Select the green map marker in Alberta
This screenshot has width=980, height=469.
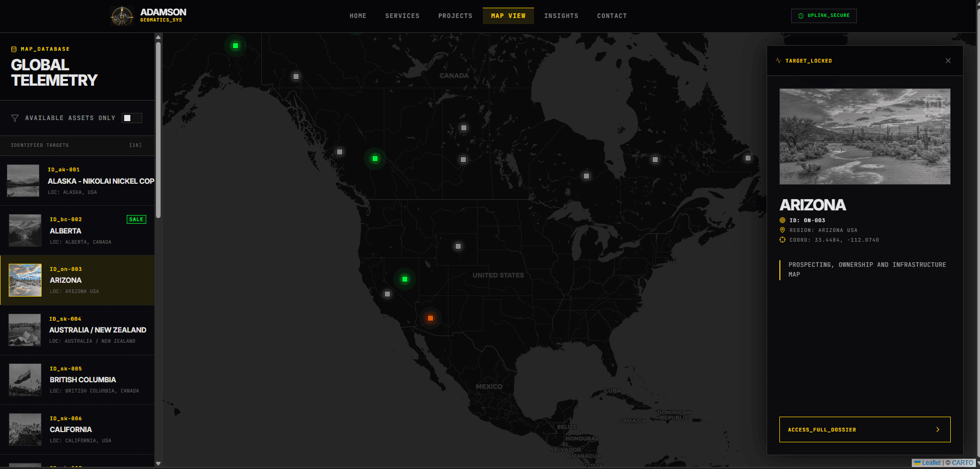(375, 159)
